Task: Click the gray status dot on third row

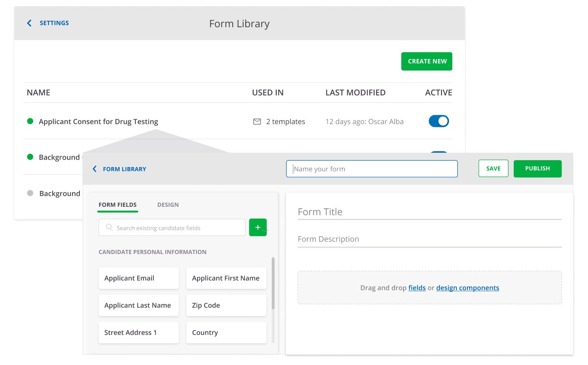Action: click(x=31, y=193)
